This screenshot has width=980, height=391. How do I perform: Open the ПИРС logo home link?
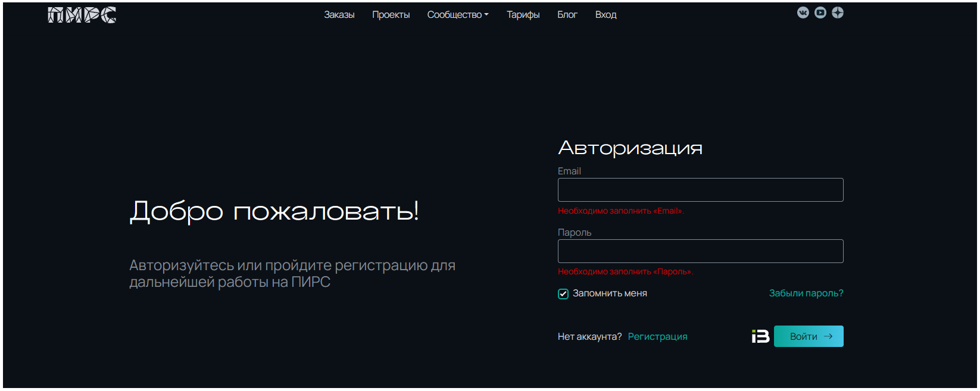[x=82, y=15]
